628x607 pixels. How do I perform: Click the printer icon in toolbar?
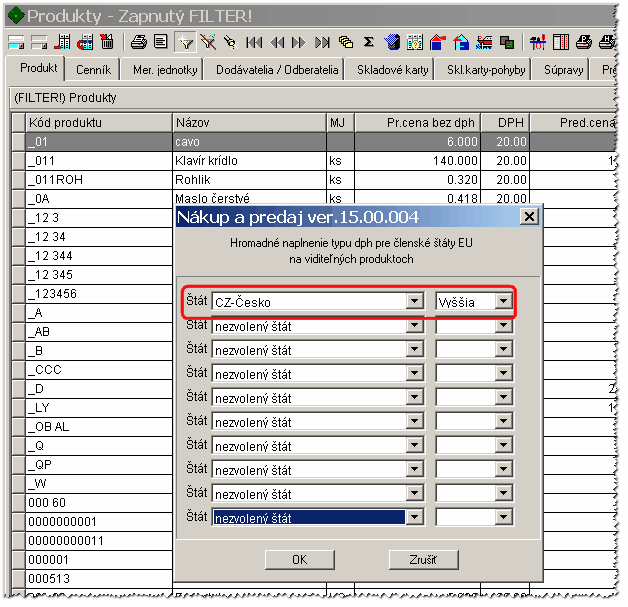coord(139,42)
